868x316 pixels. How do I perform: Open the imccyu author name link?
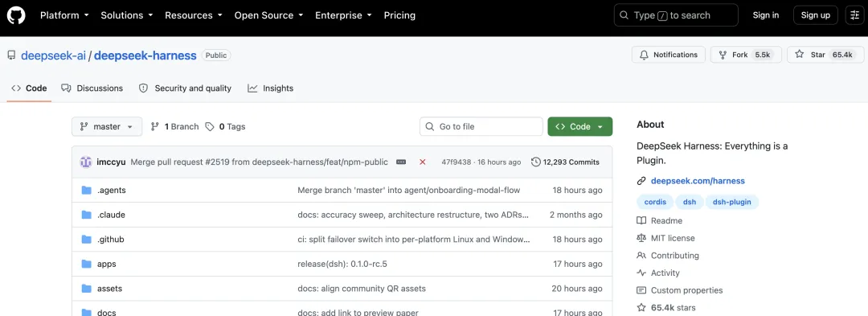(111, 162)
